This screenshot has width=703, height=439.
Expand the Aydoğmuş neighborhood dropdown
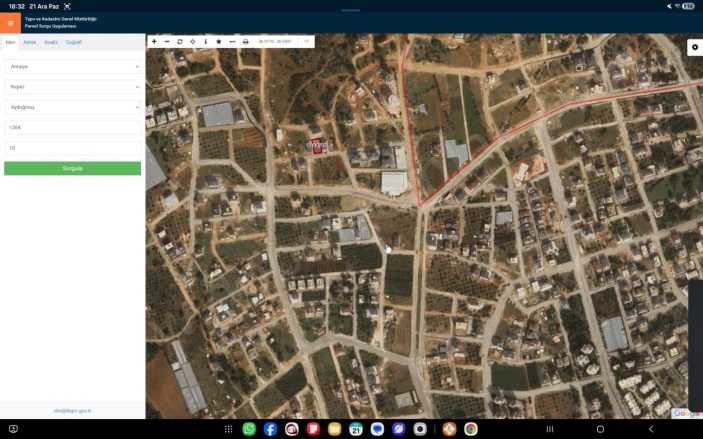(x=72, y=107)
